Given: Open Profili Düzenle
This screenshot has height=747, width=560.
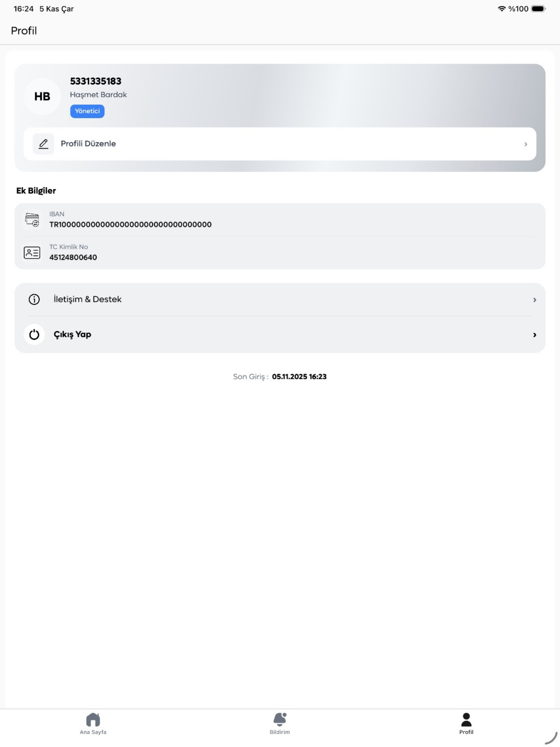Looking at the screenshot, I should click(280, 144).
